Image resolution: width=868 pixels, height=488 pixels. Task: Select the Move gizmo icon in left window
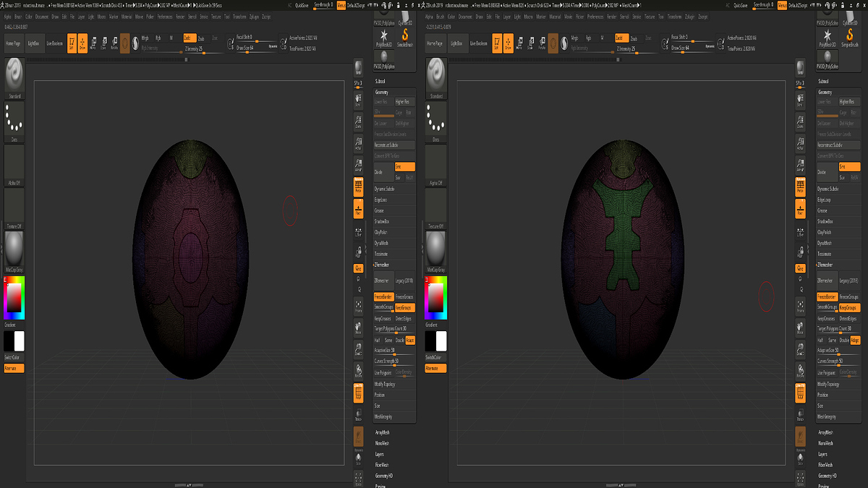(93, 43)
